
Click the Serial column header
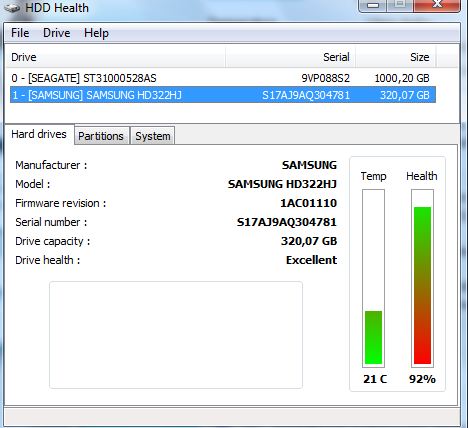coord(290,57)
